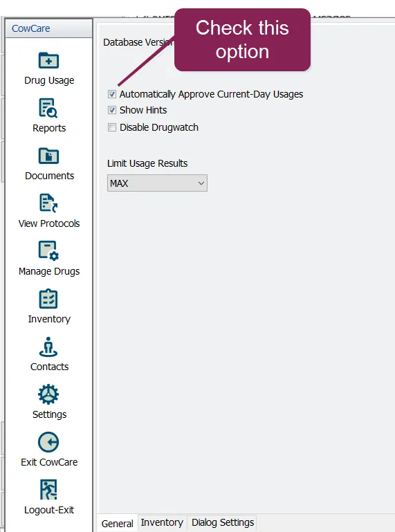Click the Limit Usage Results label
This screenshot has width=395, height=532.
coord(147,163)
